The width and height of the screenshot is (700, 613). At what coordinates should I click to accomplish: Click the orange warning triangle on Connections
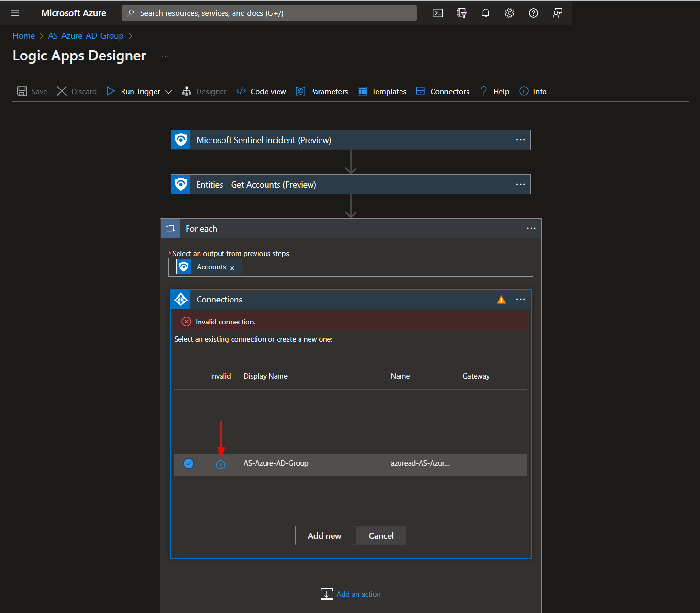coord(501,300)
